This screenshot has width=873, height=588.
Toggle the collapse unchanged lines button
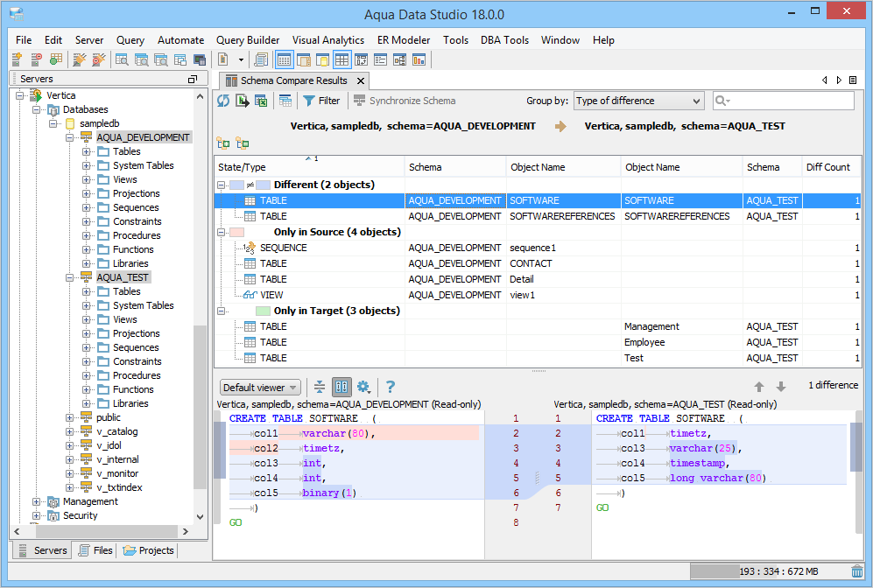(320, 387)
